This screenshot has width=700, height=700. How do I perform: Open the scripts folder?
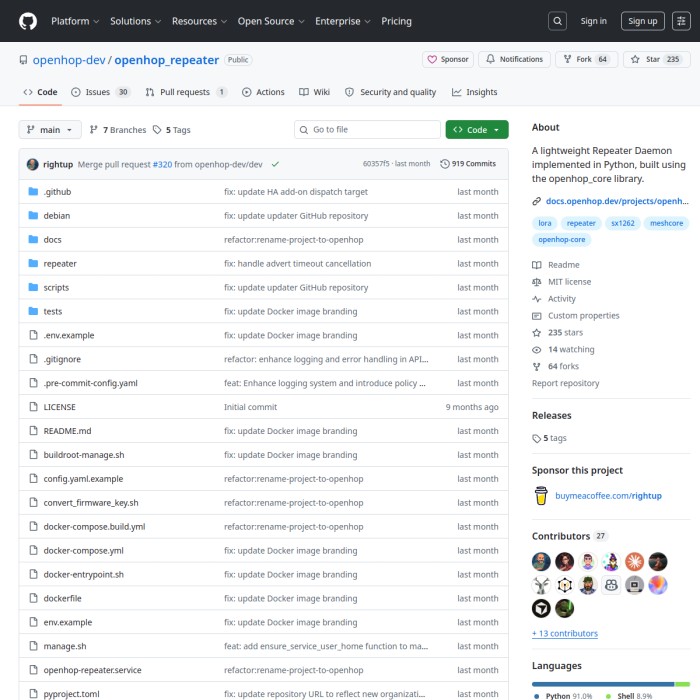pyautogui.click(x=56, y=288)
